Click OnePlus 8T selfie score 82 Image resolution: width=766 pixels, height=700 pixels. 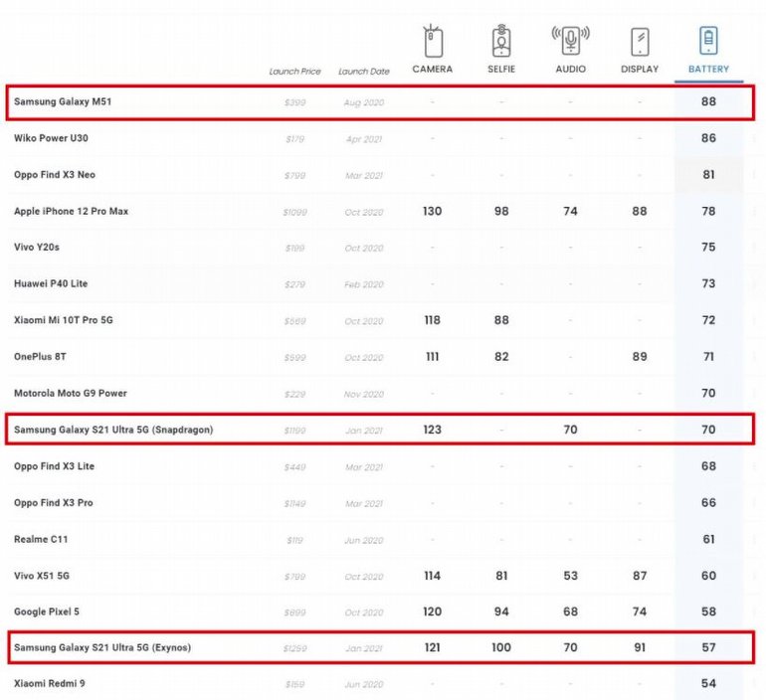pyautogui.click(x=501, y=357)
